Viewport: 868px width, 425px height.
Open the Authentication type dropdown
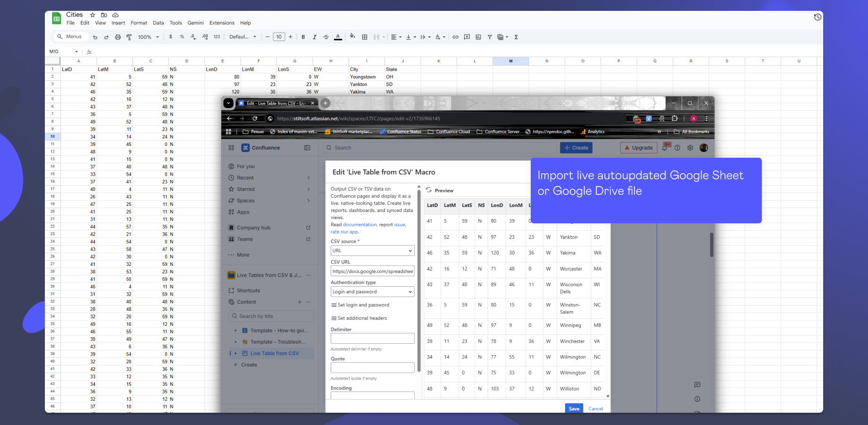[x=373, y=292]
